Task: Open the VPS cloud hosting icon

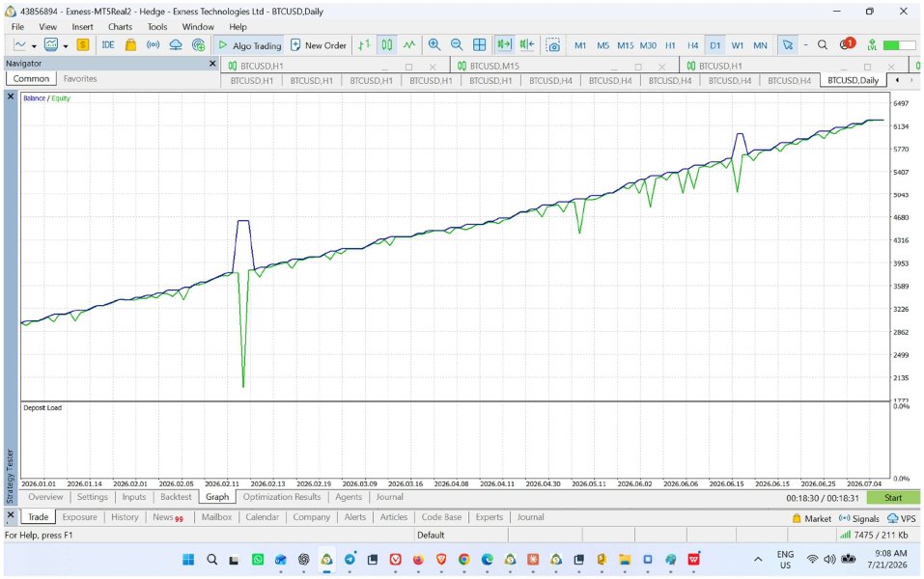Action: (176, 44)
